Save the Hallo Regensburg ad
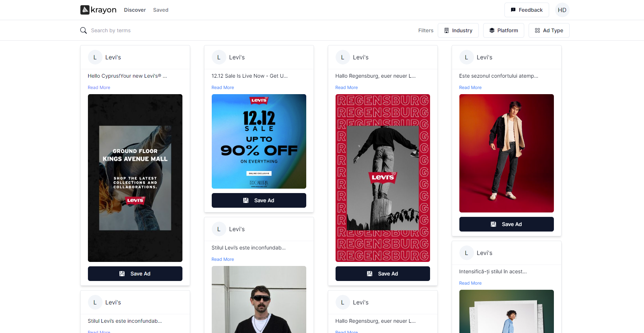Viewport: 644px width, 333px height. point(382,274)
